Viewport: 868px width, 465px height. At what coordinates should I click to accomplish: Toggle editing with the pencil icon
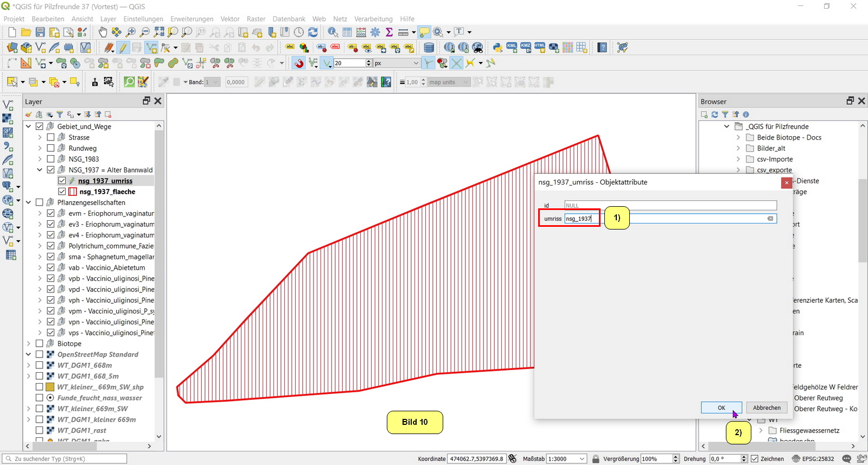(x=123, y=48)
